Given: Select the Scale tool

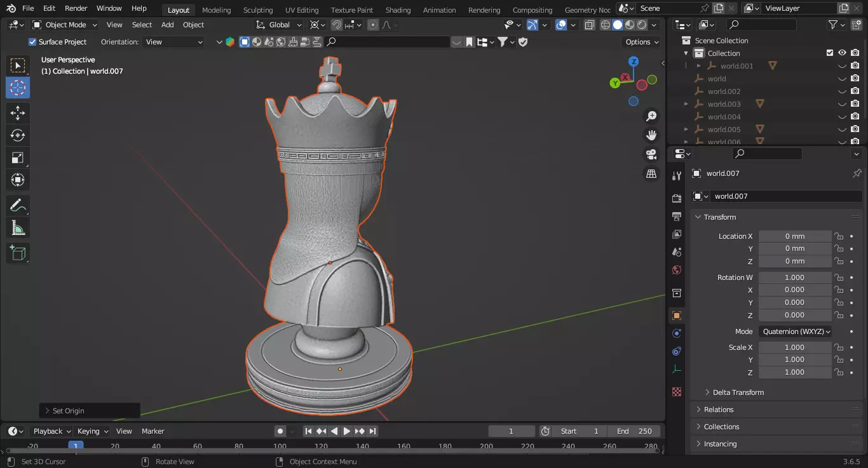Looking at the screenshot, I should pyautogui.click(x=18, y=157).
